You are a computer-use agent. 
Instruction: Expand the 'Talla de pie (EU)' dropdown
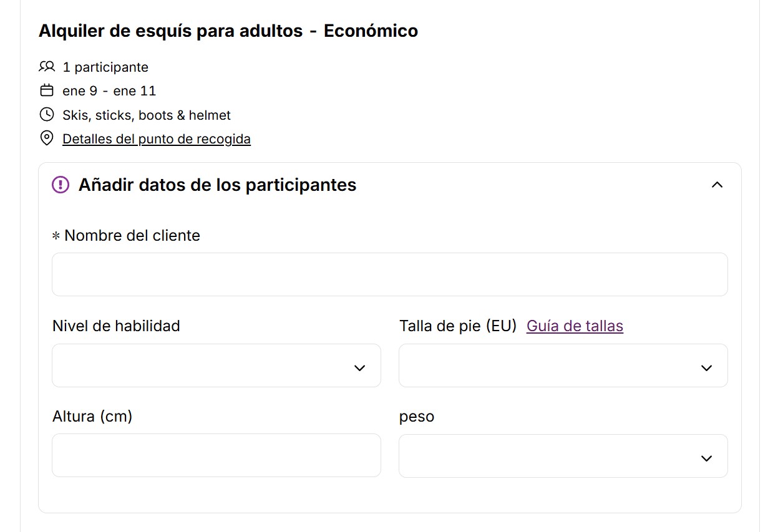tap(563, 365)
